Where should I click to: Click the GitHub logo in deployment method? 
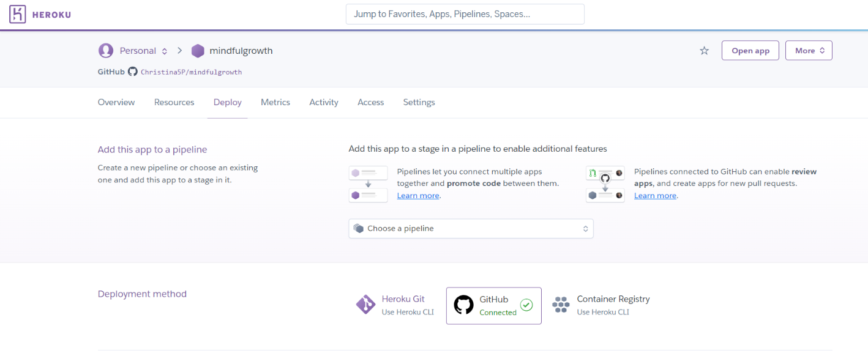tap(463, 305)
